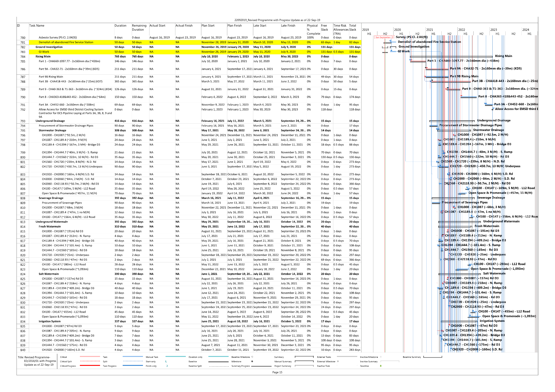
Task: Click 'Stormwater Drainage' summary task in table
Action: [x=52, y=131]
